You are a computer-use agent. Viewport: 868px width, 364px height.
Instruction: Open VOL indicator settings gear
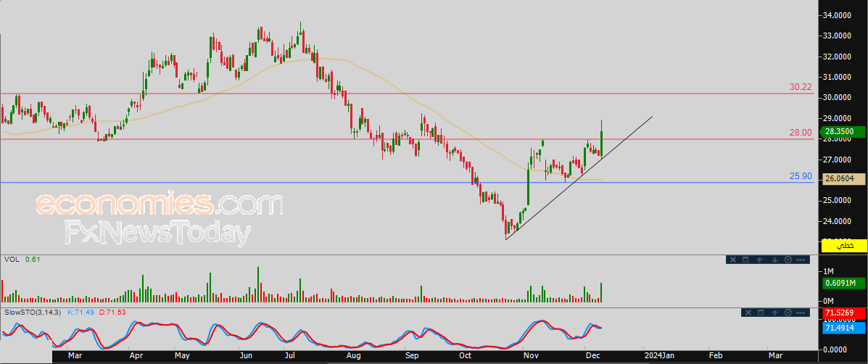coord(788,260)
